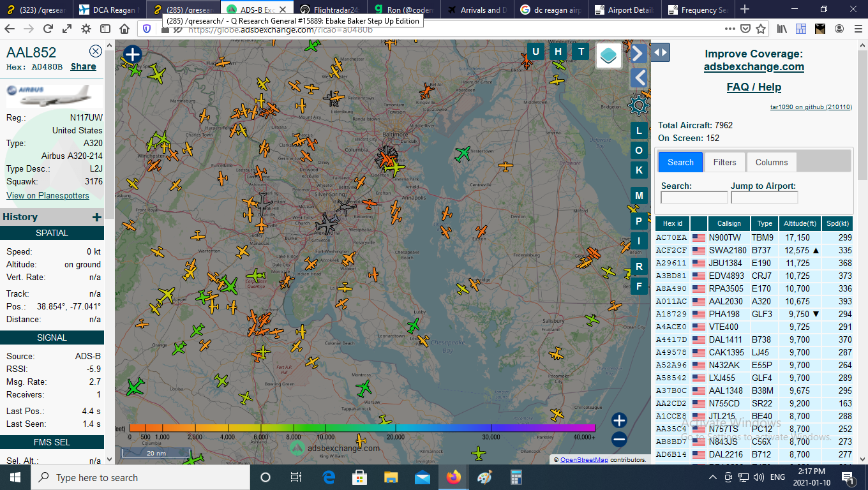Sort table by Spd(kt) column

coord(837,223)
